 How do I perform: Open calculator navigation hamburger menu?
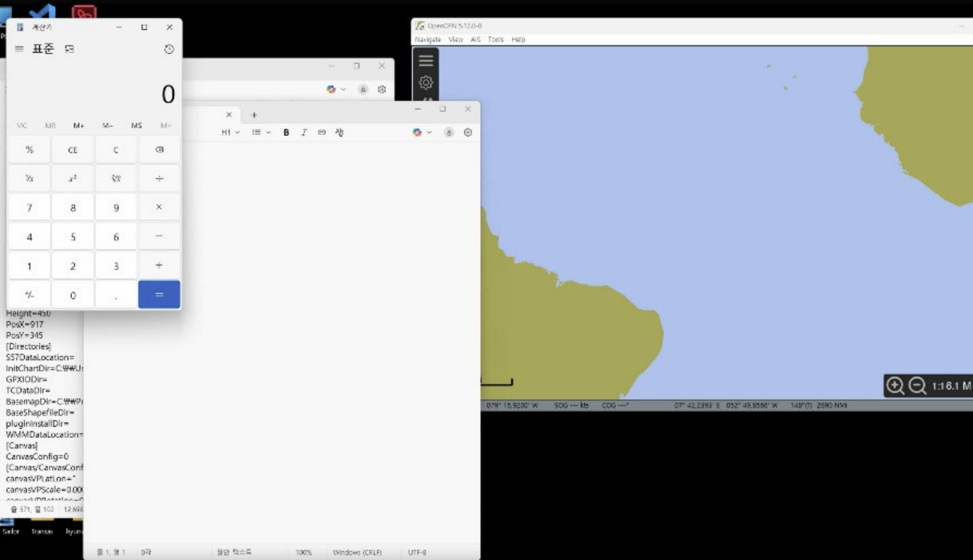(19, 49)
